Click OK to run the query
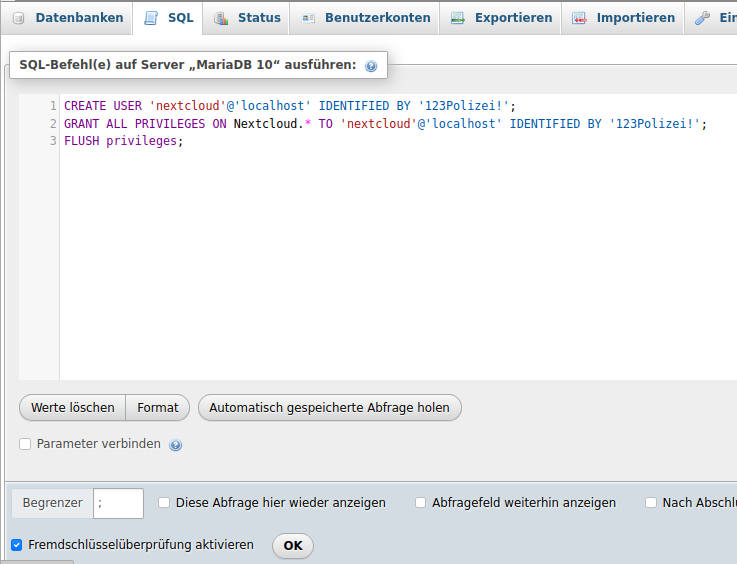The width and height of the screenshot is (737, 564). click(x=293, y=546)
